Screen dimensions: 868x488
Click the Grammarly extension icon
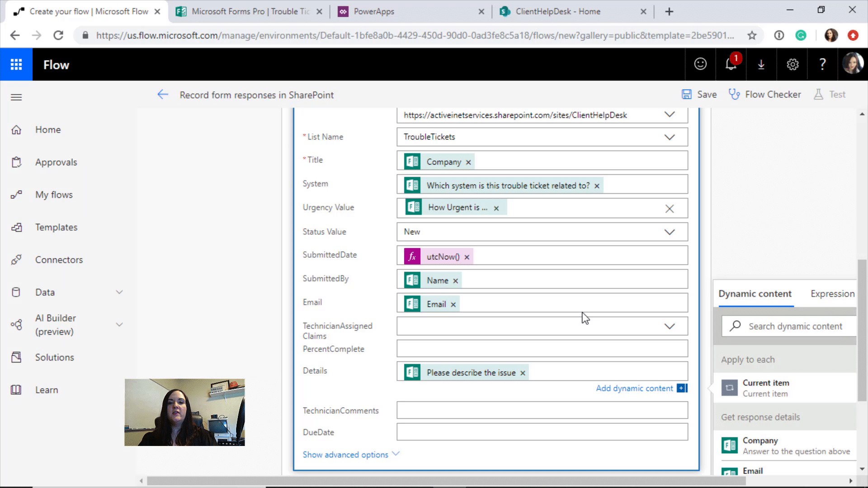pos(801,35)
